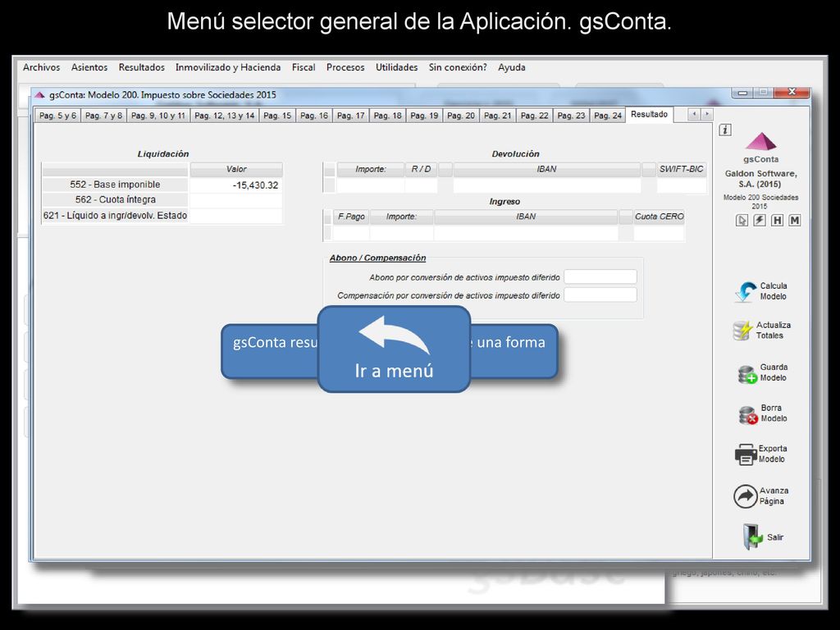Click the lightning bolt icon button
Viewport: 840px width, 630px height.
(x=759, y=220)
